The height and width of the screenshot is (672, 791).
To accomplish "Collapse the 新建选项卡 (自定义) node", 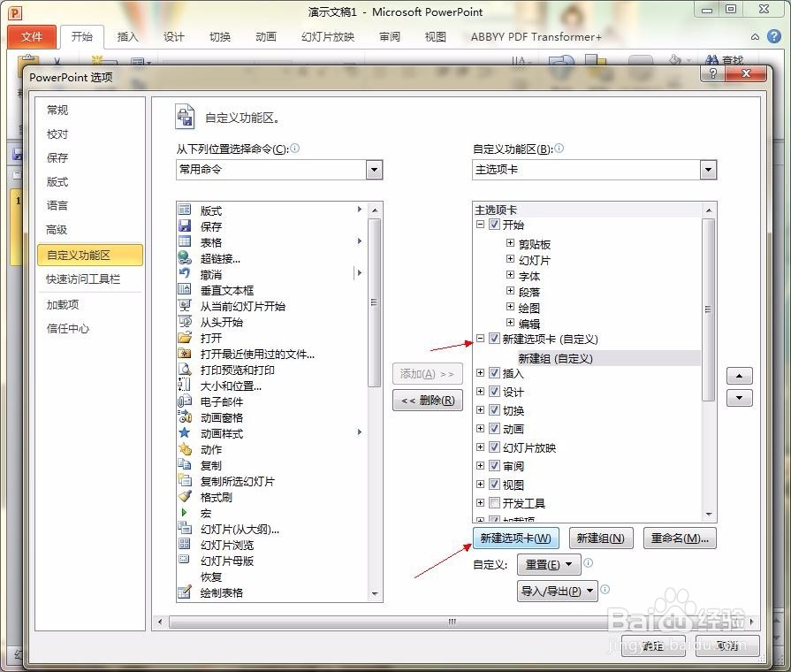I will click(480, 339).
